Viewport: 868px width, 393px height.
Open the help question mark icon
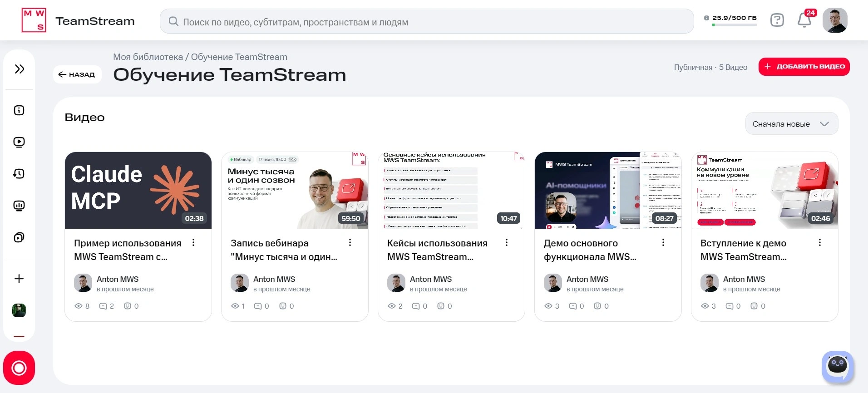click(x=777, y=20)
